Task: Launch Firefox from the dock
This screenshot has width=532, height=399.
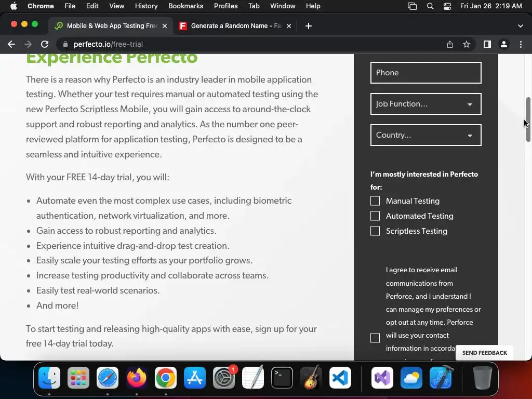Action: (137, 378)
